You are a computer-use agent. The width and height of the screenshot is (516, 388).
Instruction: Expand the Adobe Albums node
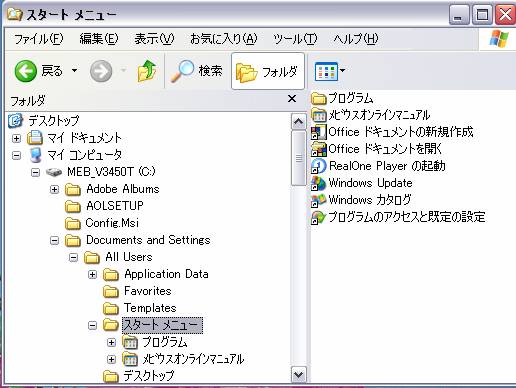tap(54, 190)
